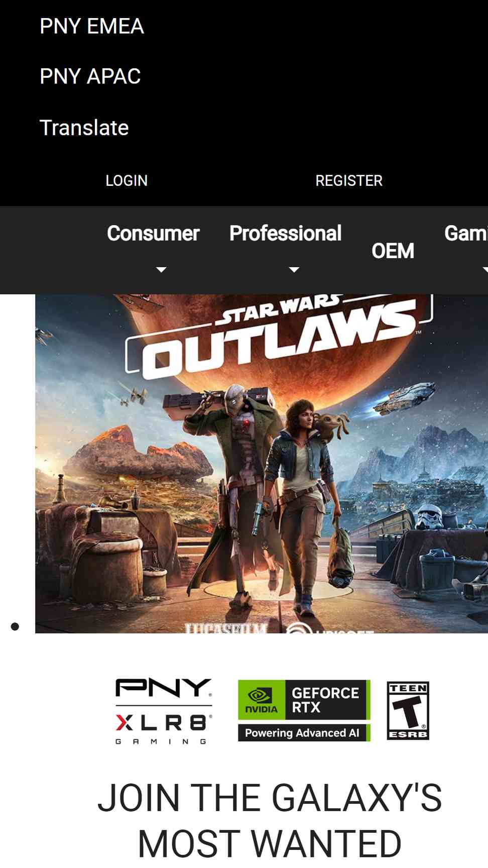Go to the PNY APAC site

click(90, 76)
